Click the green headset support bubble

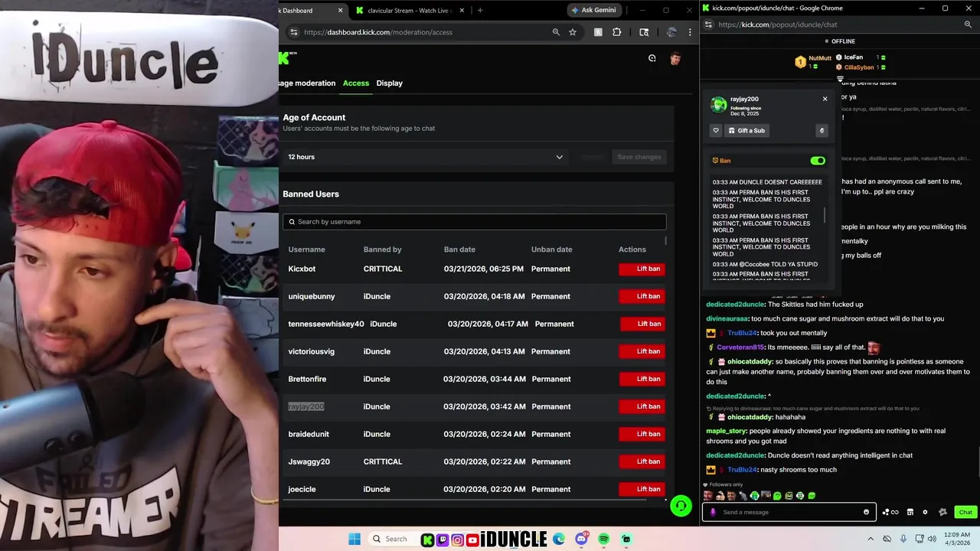(681, 506)
